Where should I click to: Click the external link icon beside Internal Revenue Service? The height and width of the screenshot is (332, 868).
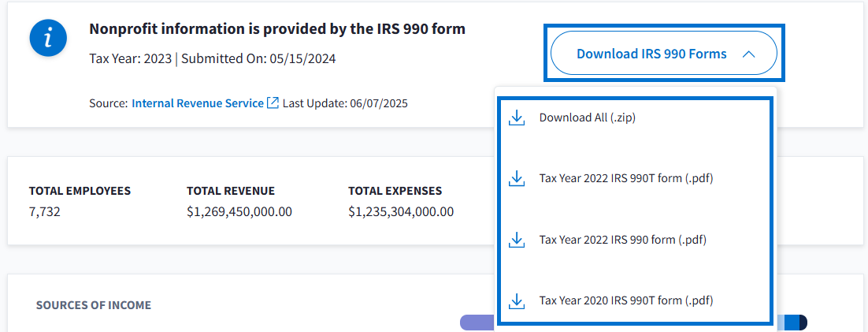(x=273, y=103)
